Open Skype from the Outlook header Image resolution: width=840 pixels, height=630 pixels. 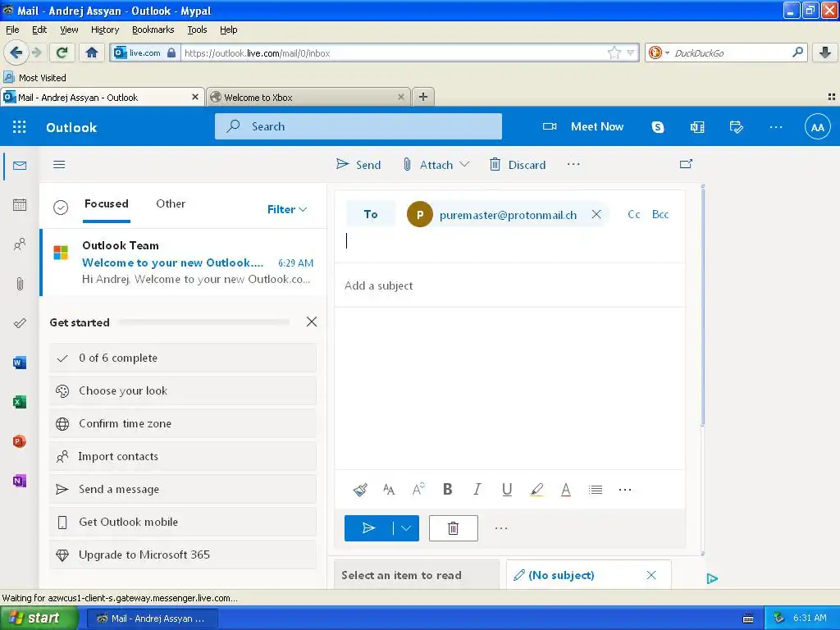click(658, 127)
